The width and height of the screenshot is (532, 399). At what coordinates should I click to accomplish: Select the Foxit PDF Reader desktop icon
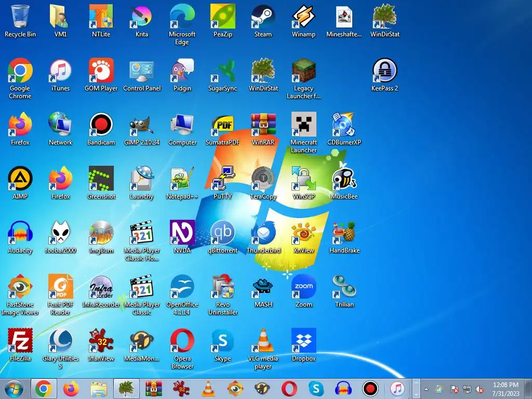point(60,295)
